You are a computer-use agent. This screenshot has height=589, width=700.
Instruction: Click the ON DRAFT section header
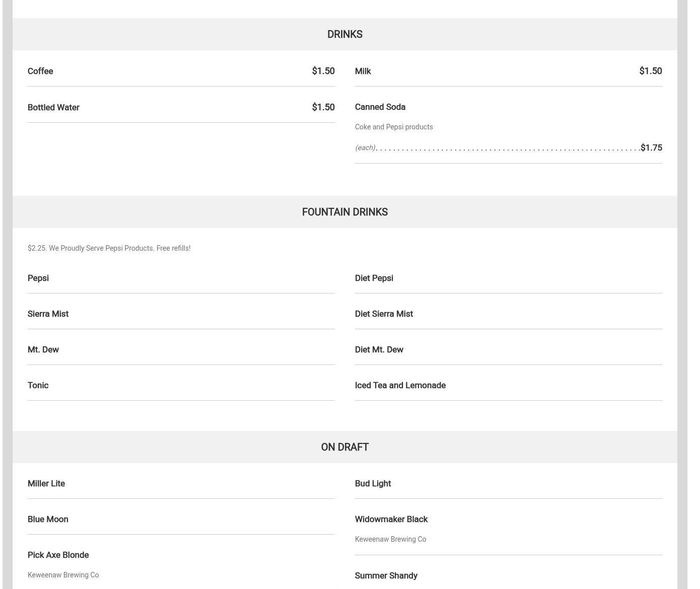345,447
